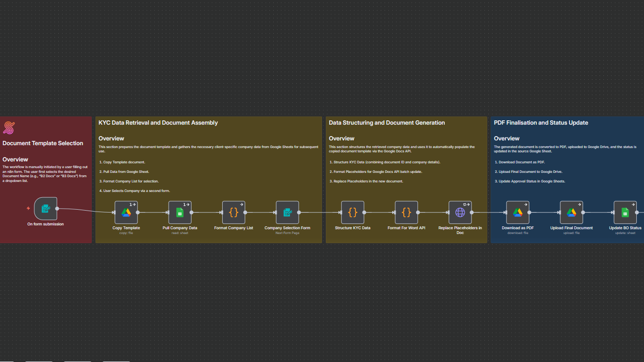Open the Company Selection Form node
Screen dimensions: 644x362
coord(287,212)
